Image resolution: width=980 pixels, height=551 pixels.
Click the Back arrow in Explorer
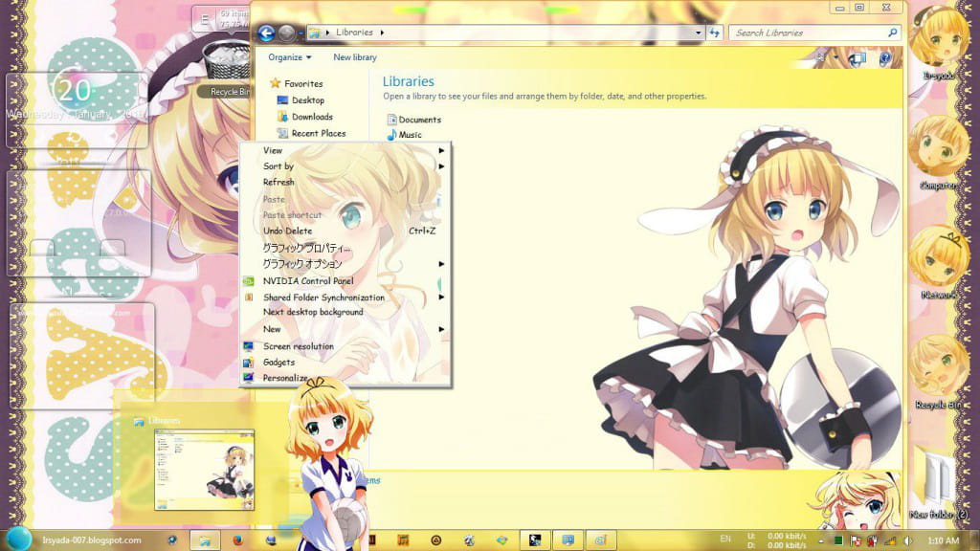(266, 33)
